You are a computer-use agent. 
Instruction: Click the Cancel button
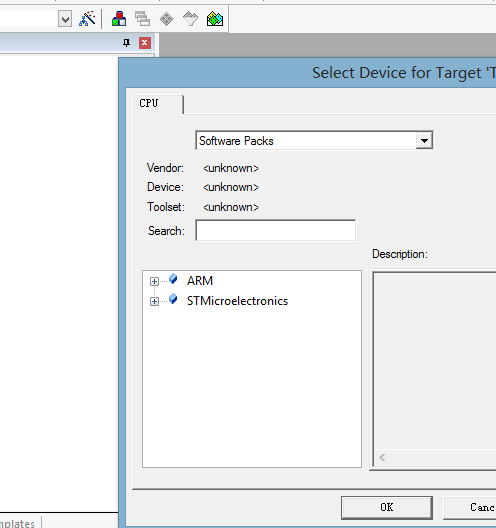pyautogui.click(x=470, y=507)
